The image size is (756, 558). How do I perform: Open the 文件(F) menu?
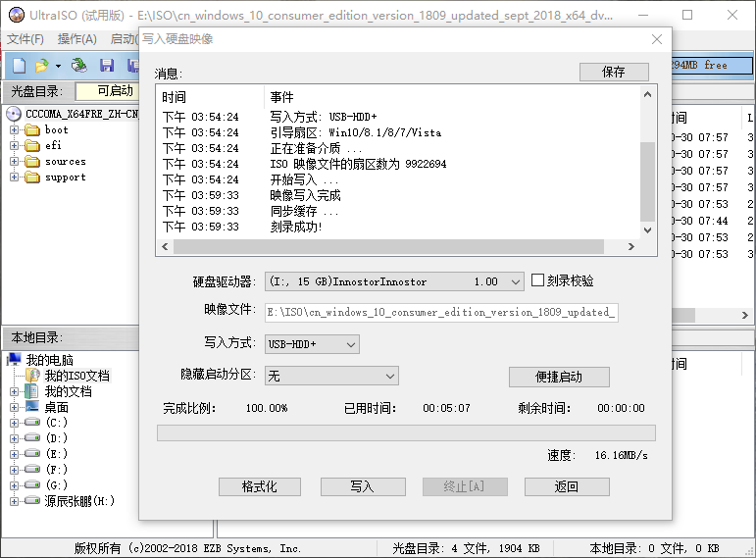click(25, 38)
